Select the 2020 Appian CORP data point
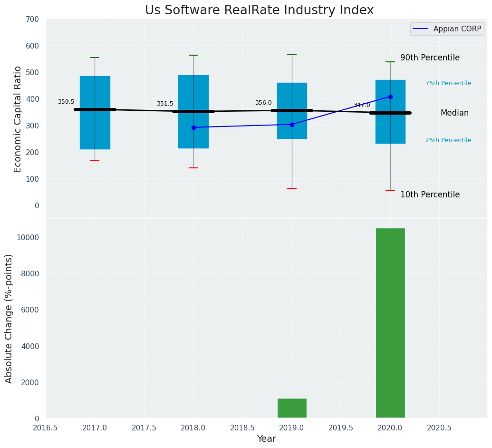 pos(390,97)
